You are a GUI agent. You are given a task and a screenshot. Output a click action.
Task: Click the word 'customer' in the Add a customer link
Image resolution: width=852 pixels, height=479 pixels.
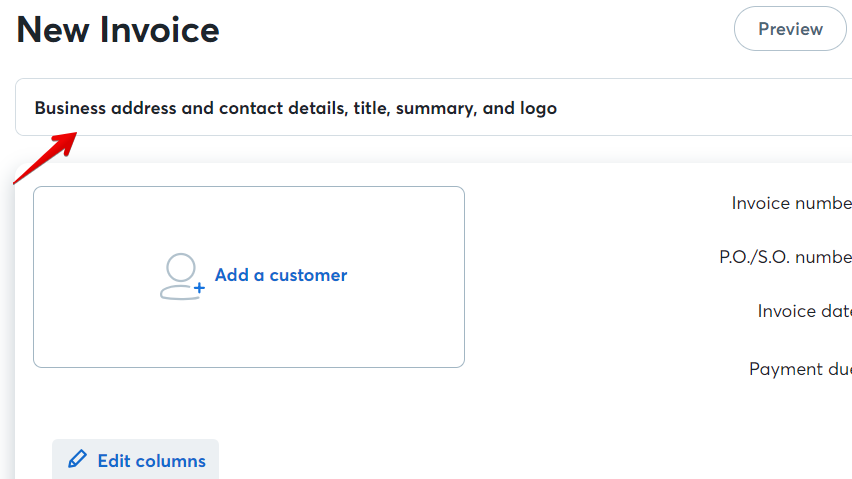coord(308,275)
